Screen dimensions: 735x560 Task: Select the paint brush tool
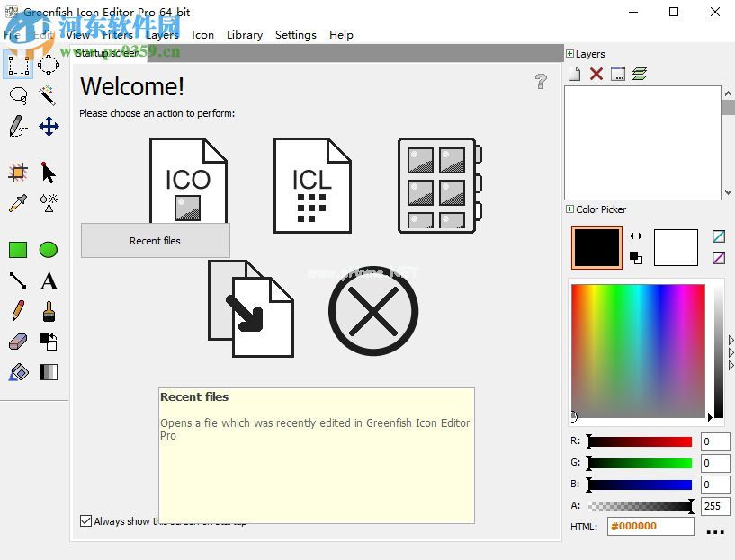(x=49, y=311)
